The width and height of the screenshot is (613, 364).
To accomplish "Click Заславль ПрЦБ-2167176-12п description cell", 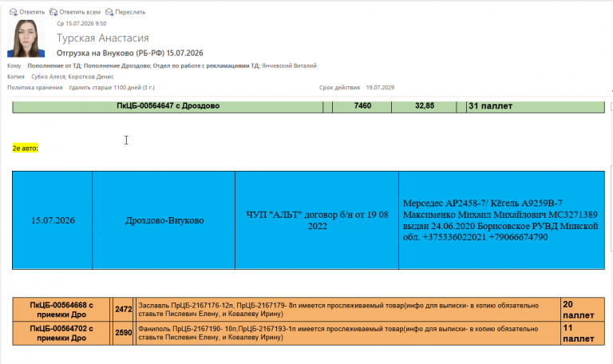I will point(348,310).
